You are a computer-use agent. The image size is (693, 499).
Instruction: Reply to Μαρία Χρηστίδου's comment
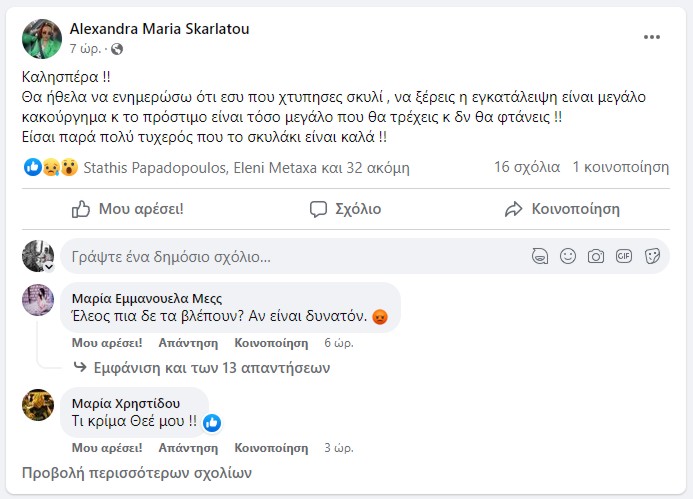coord(181,447)
